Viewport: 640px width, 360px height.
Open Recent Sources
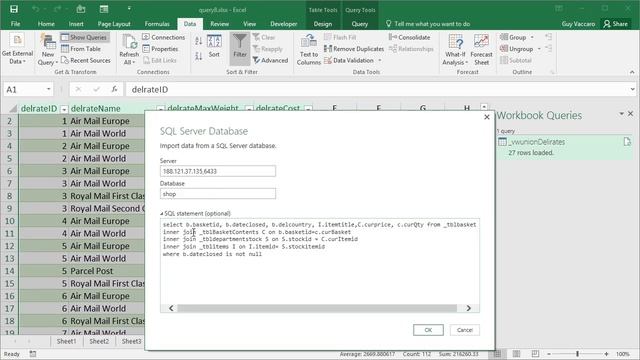(x=86, y=60)
